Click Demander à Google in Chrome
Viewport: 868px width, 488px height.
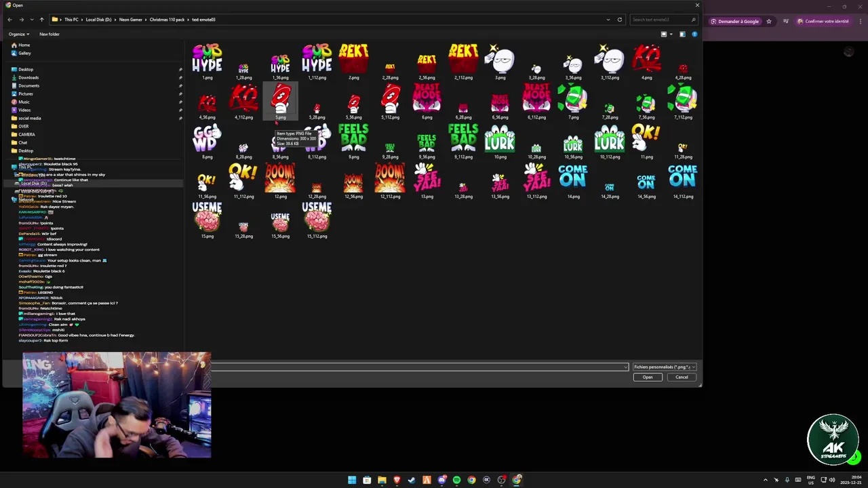(735, 21)
